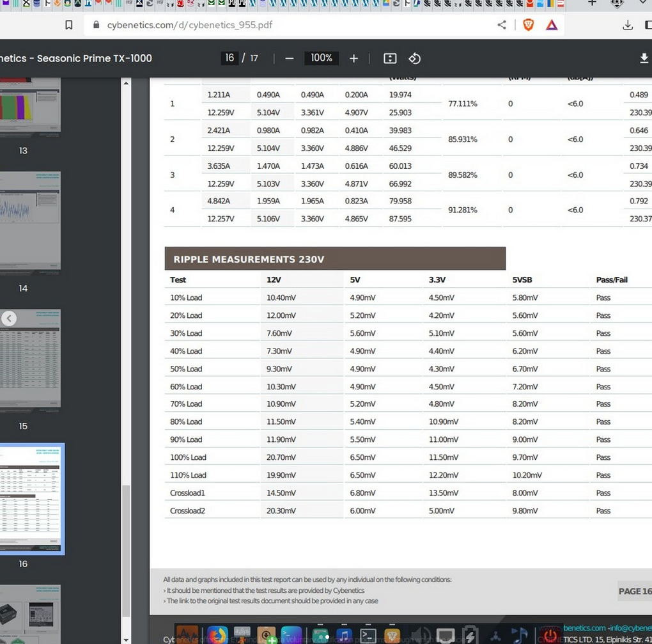Viewport: 652px width, 644px height.
Task: Select the "Crossload2" row label
Action: [187, 511]
